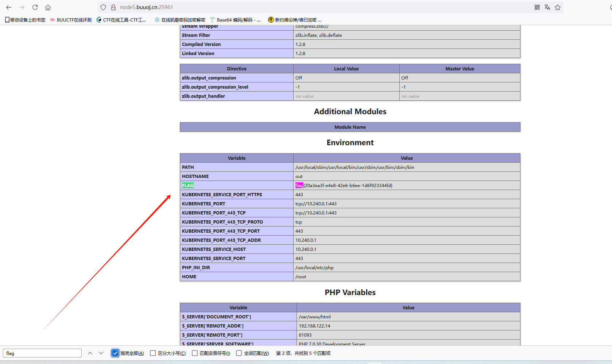Screen dimensions: 612x364
Task: Click KUBERNETES_SERVICE_HOST value 10.240.0.1
Action: tap(306, 249)
